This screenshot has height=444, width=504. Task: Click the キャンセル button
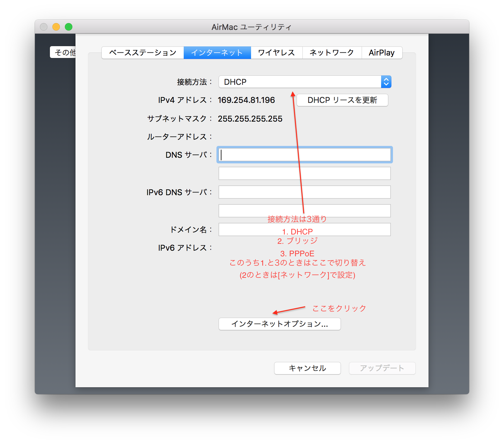tap(308, 368)
